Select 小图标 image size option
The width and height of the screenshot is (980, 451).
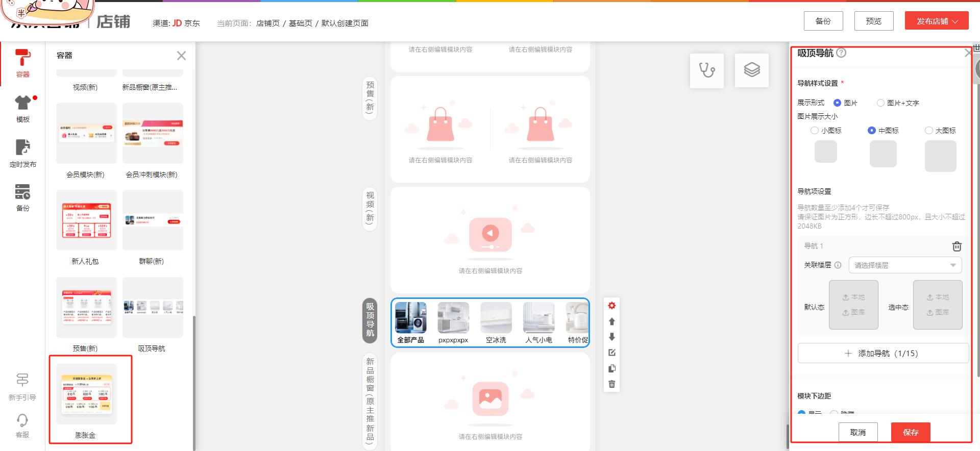(815, 131)
